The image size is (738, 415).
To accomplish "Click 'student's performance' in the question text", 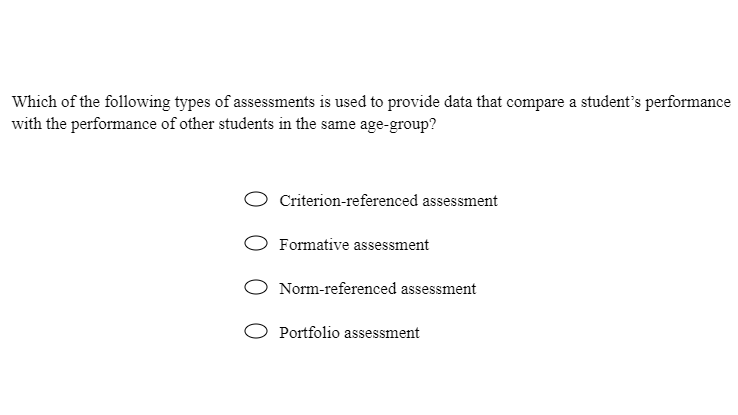I will click(x=656, y=102).
